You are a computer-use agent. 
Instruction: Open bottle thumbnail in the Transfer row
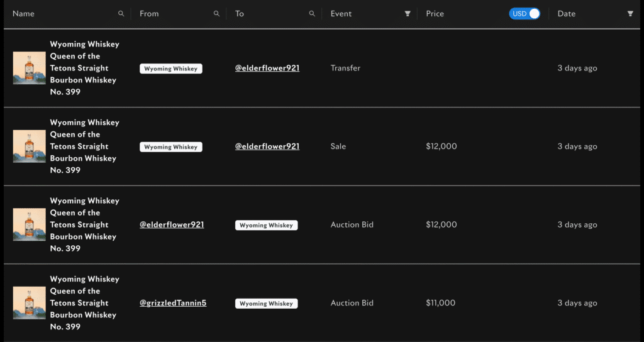(29, 68)
